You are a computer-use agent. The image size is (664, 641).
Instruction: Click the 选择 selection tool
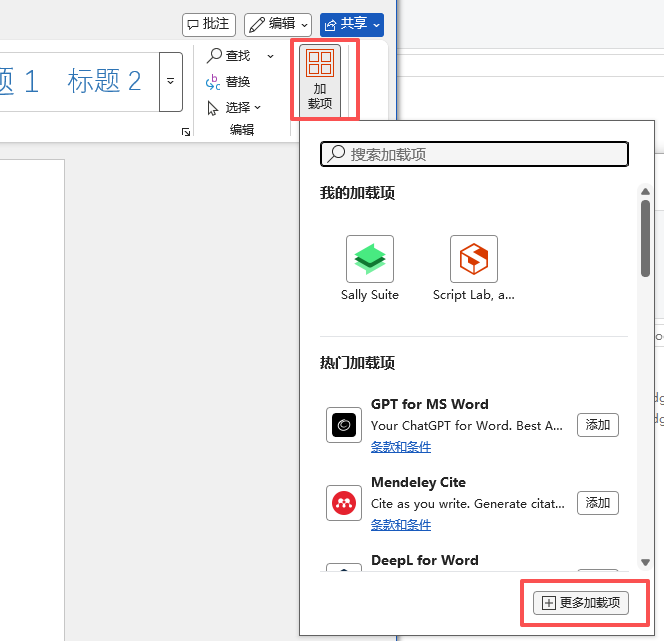234,108
